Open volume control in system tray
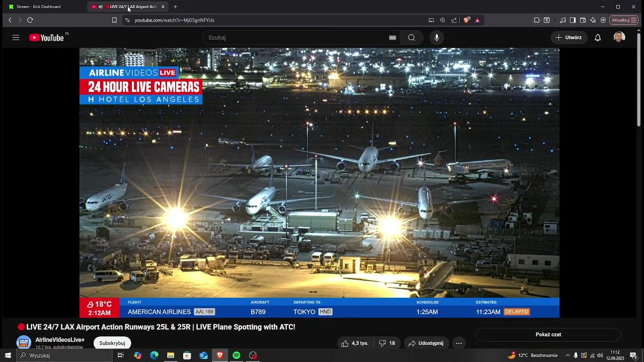Screen dimensions: 644x362 [600, 355]
